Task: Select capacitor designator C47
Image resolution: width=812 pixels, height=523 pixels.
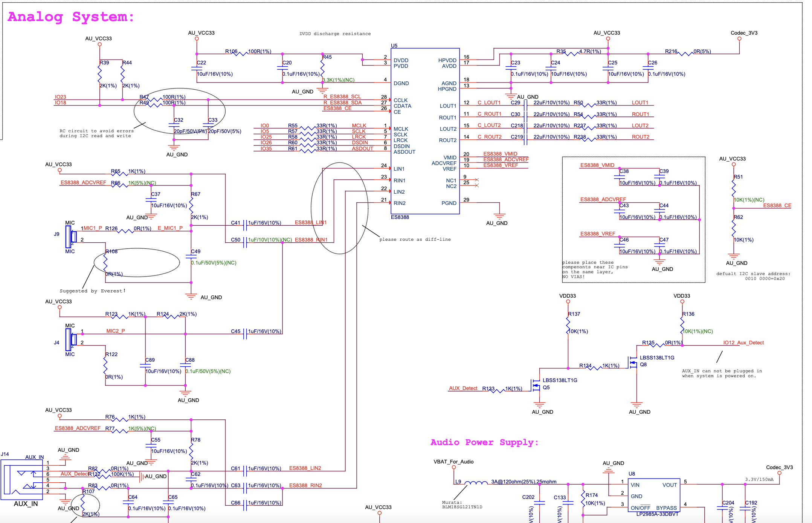Action: click(x=664, y=240)
